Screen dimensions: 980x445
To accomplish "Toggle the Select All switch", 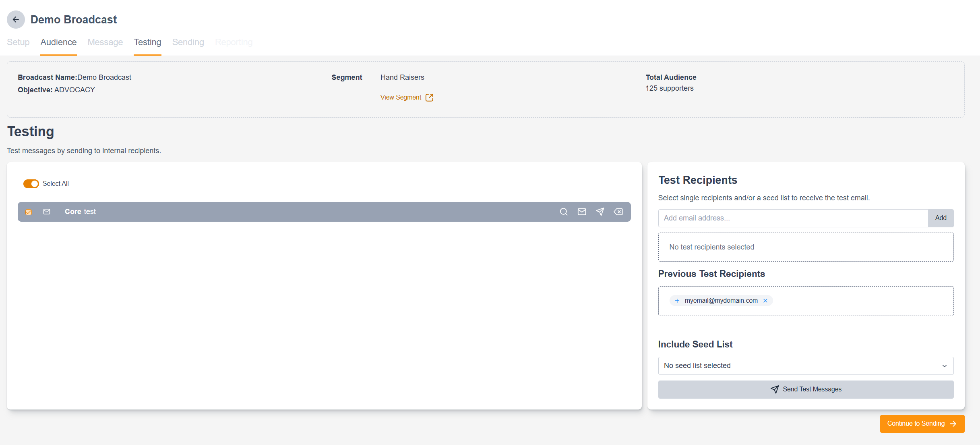I will click(x=31, y=184).
